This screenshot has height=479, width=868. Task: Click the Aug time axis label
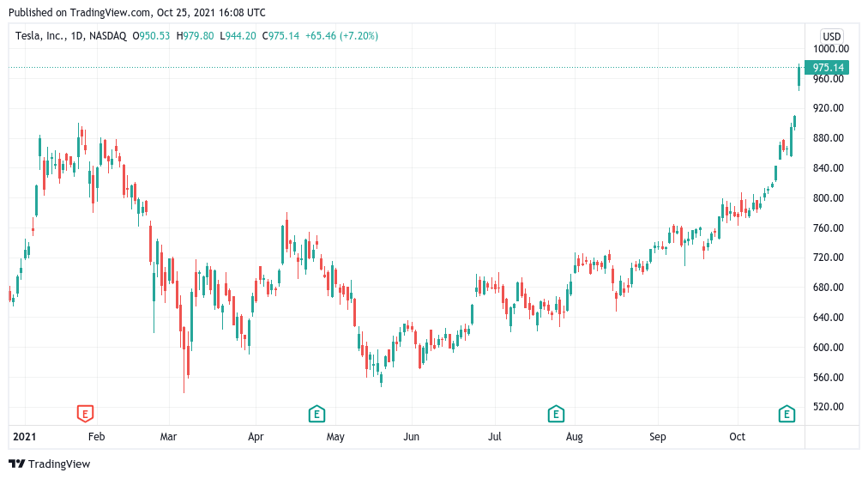(x=575, y=436)
